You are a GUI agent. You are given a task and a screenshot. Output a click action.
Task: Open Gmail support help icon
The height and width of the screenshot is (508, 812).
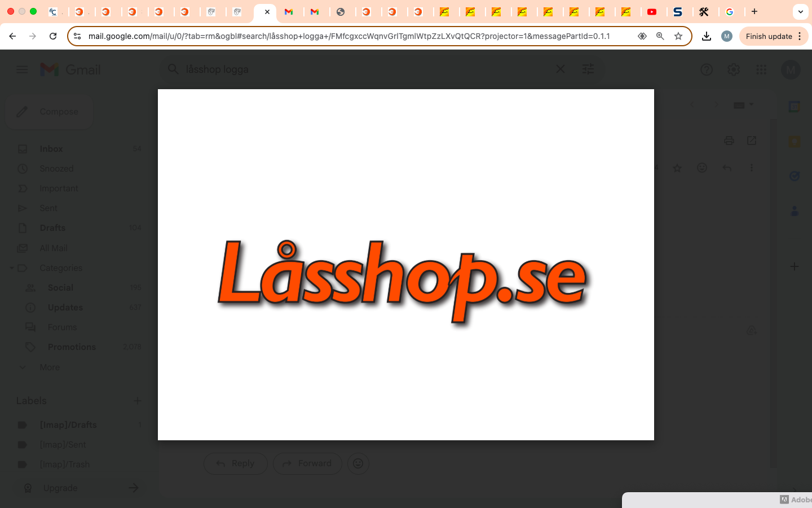click(707, 69)
